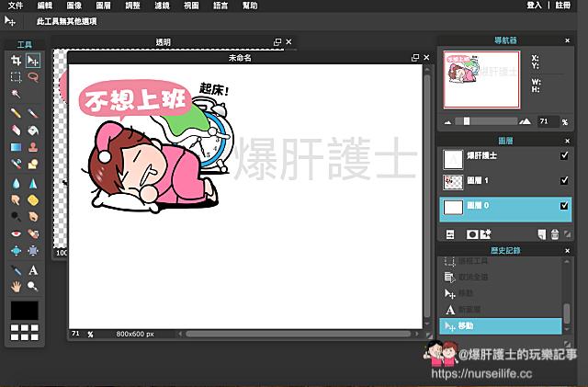Open the 文件 menu
588x387 pixels.
click(x=16, y=6)
